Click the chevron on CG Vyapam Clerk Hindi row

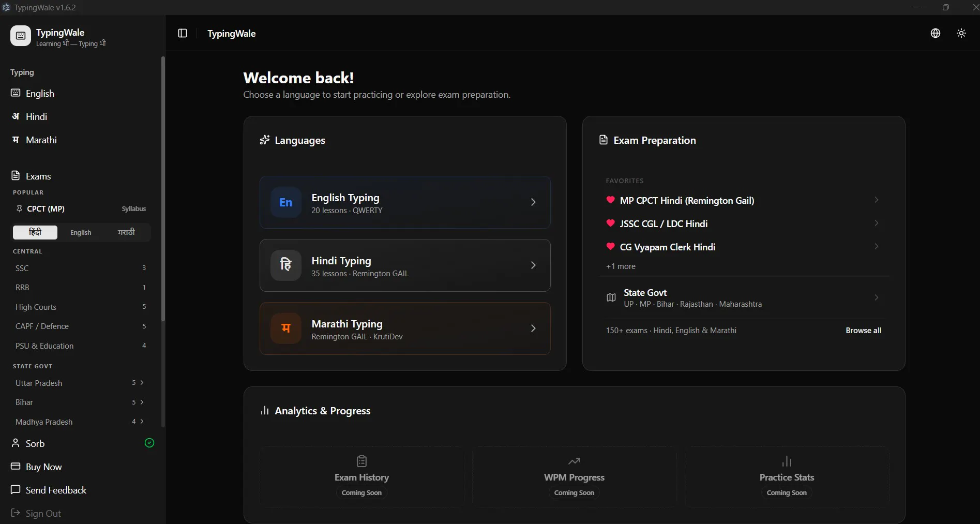[877, 246]
